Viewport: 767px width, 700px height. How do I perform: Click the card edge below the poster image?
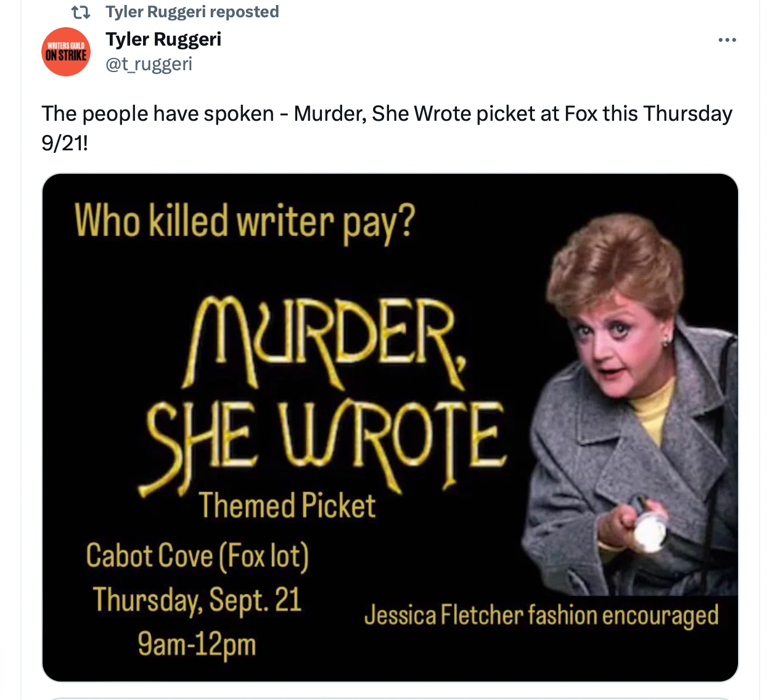390,698
